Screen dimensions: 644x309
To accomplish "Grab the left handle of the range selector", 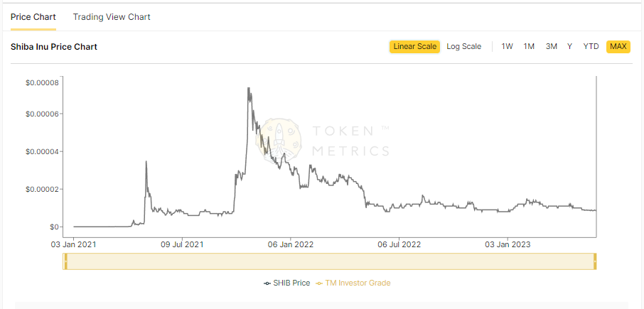I will (65, 261).
